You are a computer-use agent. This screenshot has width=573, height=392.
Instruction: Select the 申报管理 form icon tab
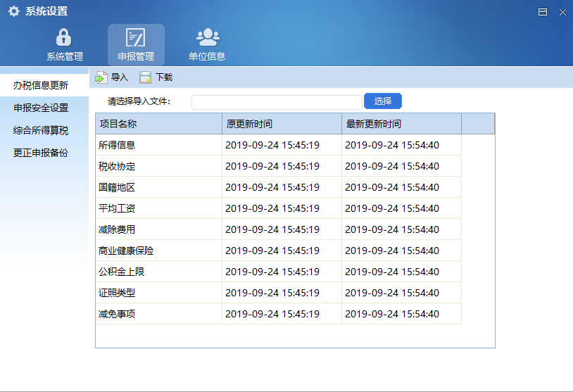click(136, 37)
